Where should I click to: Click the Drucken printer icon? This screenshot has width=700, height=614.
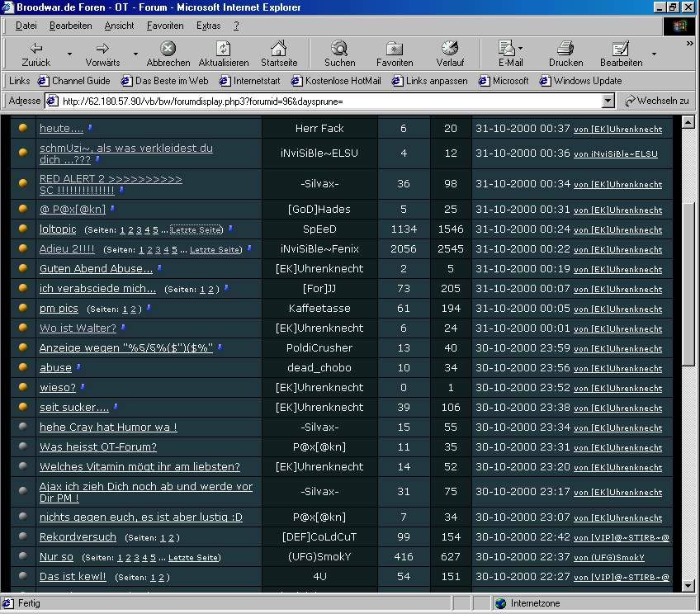tap(565, 49)
